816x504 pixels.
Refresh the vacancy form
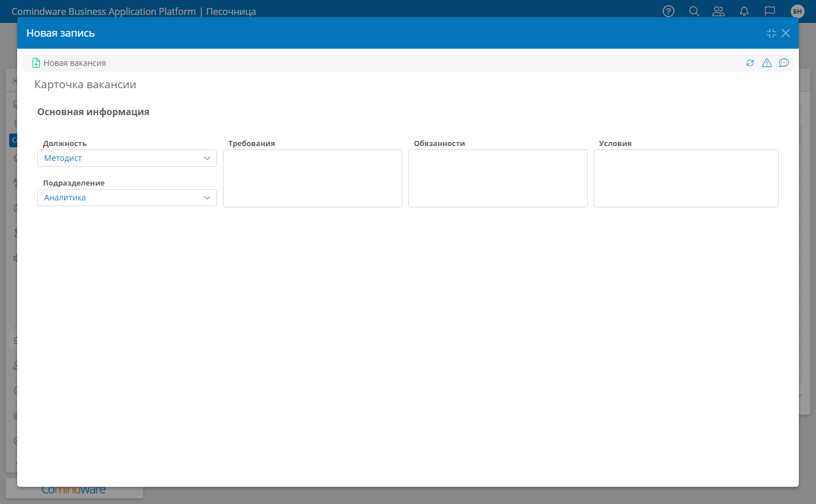tap(750, 63)
